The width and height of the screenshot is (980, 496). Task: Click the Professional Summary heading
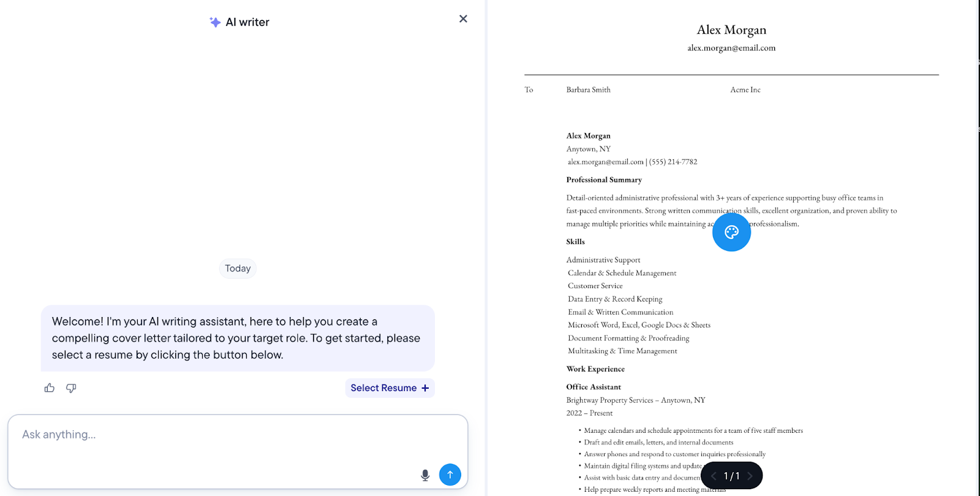(x=604, y=180)
